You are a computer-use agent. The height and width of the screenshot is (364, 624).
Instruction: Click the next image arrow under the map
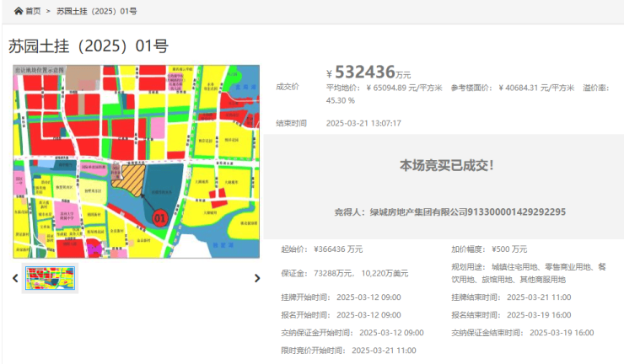(x=257, y=278)
